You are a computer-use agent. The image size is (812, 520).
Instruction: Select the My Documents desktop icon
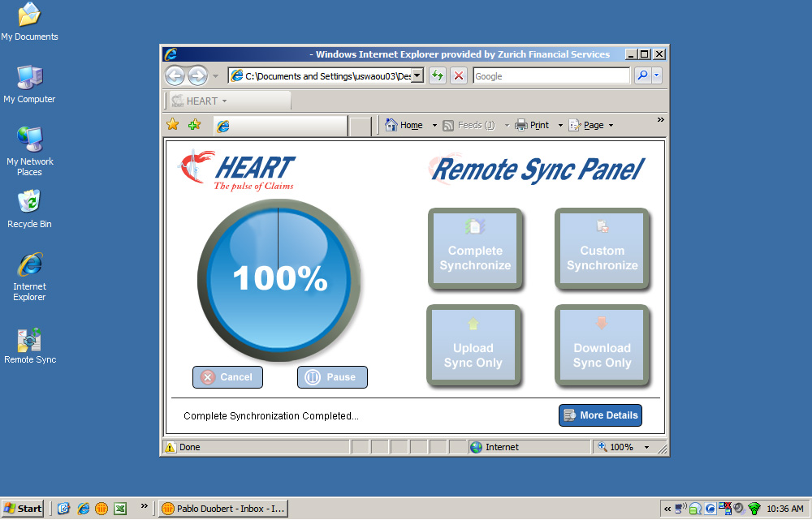coord(29,22)
